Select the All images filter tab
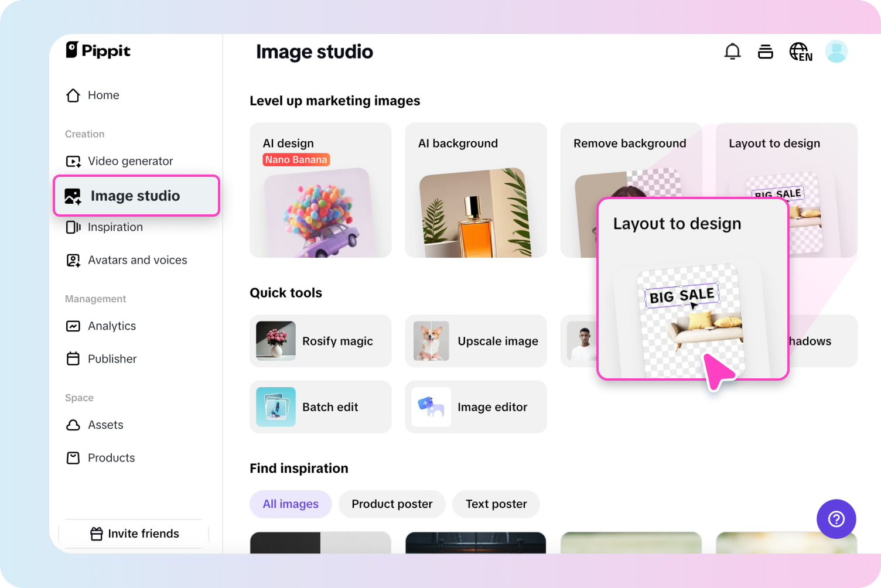 click(x=291, y=504)
